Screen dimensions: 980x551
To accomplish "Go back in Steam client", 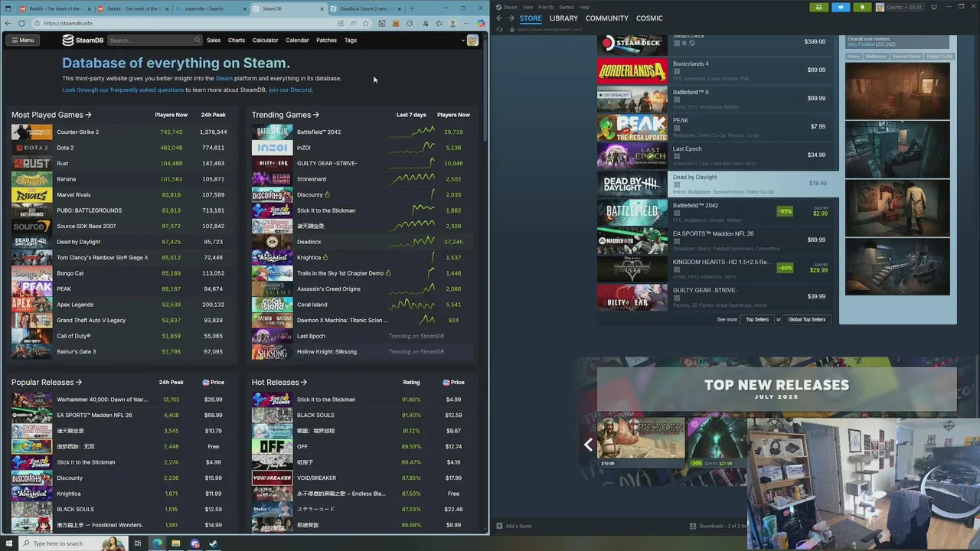I will coord(499,18).
